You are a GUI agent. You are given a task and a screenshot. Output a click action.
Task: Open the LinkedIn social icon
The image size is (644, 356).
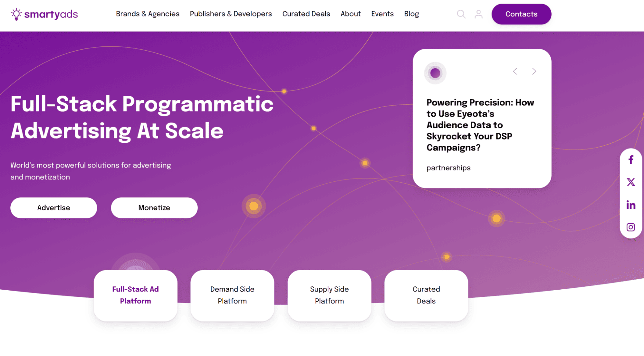[x=631, y=205]
